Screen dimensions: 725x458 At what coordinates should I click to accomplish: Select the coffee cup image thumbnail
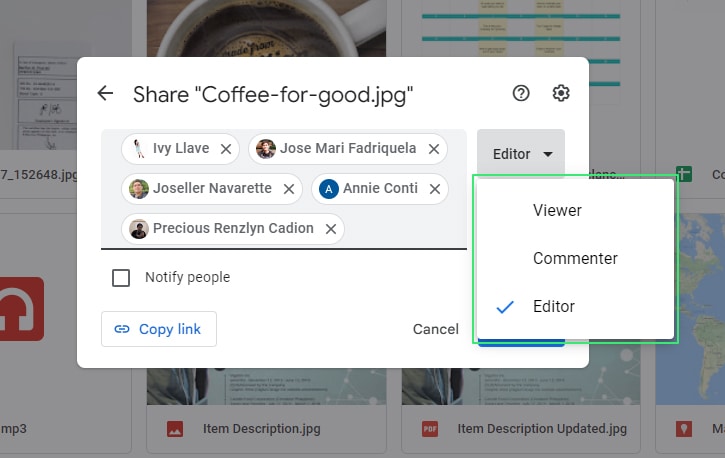coord(266,28)
